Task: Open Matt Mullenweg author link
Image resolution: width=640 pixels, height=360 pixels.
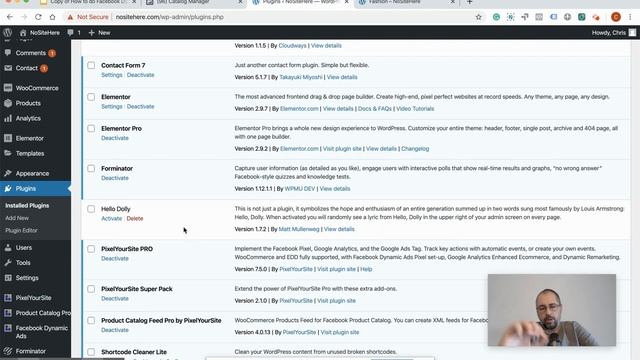Action: tap(299, 229)
